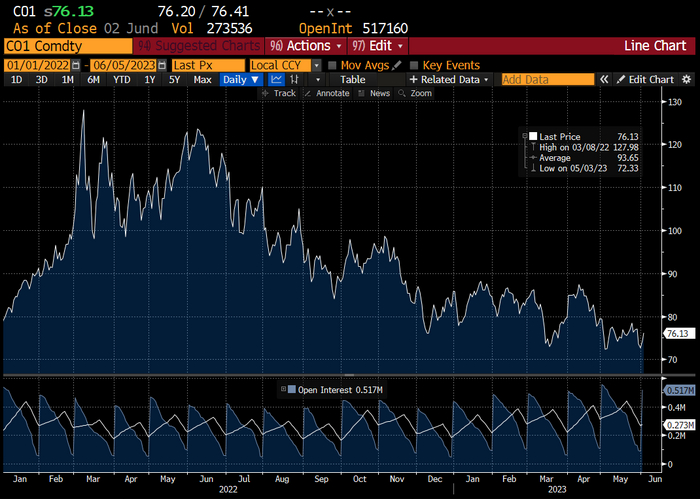This screenshot has height=499, width=700.
Task: Select the bar/candle chart type icon
Action: point(294,79)
